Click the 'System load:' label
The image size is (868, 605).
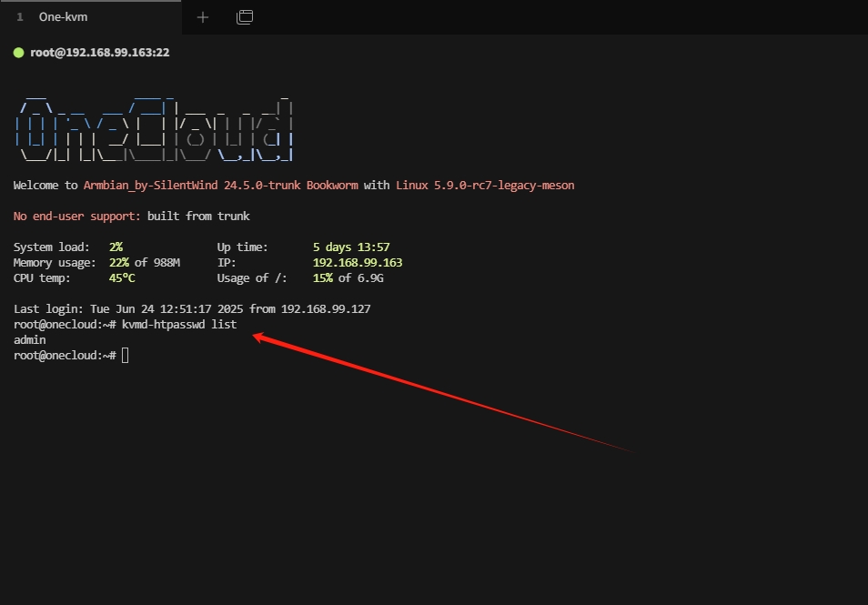(52, 247)
